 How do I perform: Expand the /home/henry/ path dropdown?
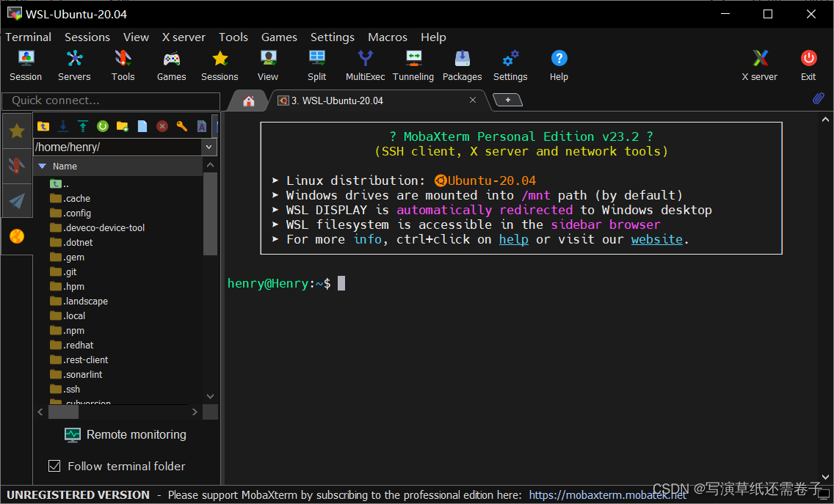click(x=208, y=147)
